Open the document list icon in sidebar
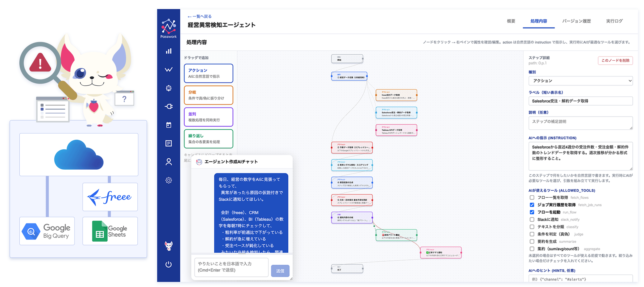The width and height of the screenshot is (644, 287). tap(168, 143)
